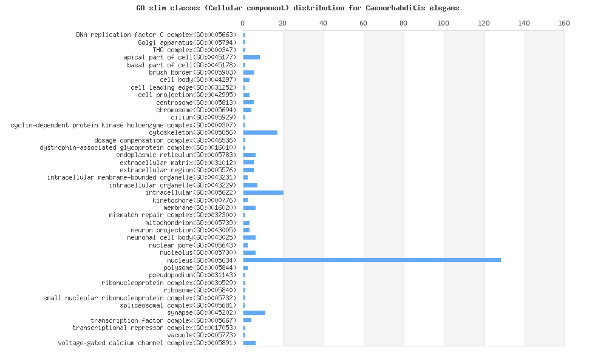The image size is (595, 364).
Task: Click the cytoskeleton(GO:0005856) bar
Action: click(260, 132)
